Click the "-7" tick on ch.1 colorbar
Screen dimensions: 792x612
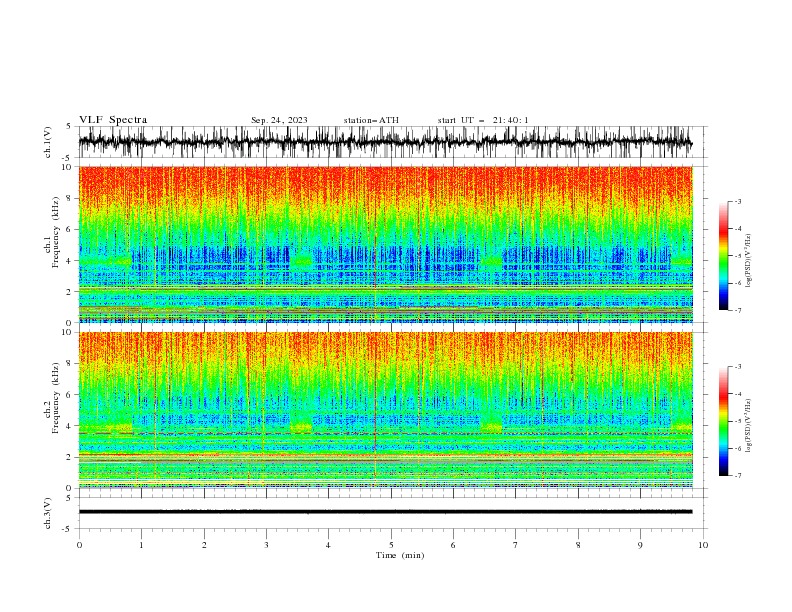point(738,310)
